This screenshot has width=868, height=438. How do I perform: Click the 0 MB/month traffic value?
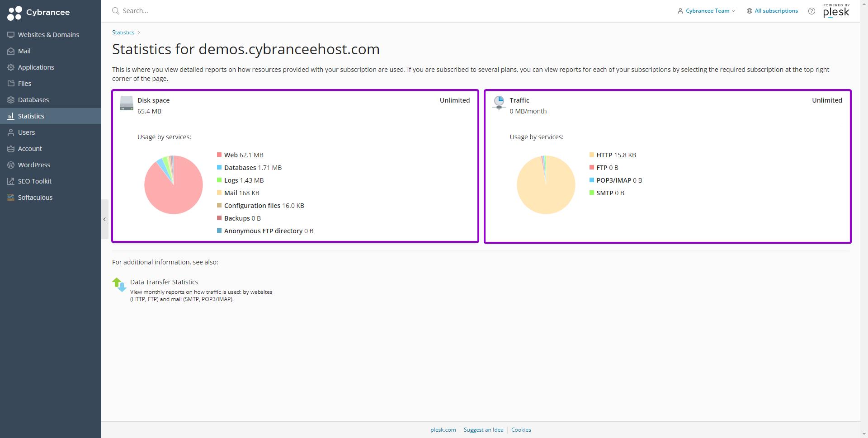(528, 111)
